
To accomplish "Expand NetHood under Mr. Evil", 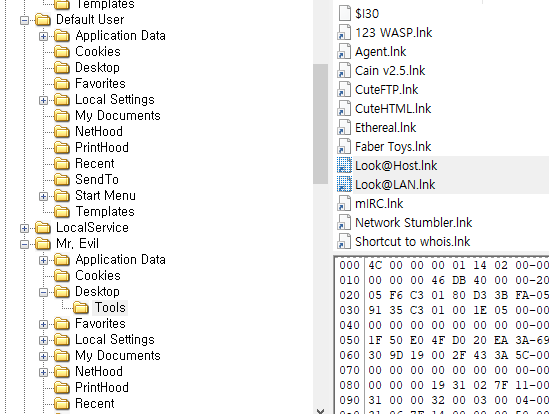I will coord(43,373).
